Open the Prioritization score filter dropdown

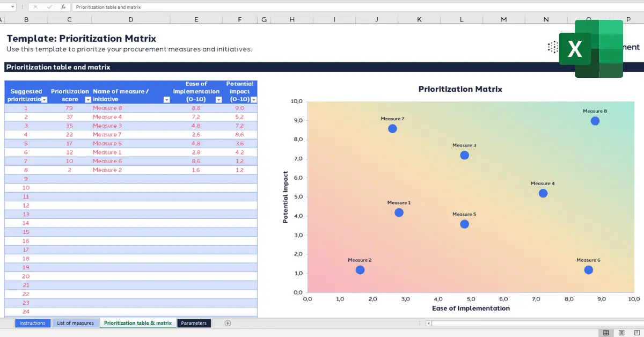click(87, 99)
